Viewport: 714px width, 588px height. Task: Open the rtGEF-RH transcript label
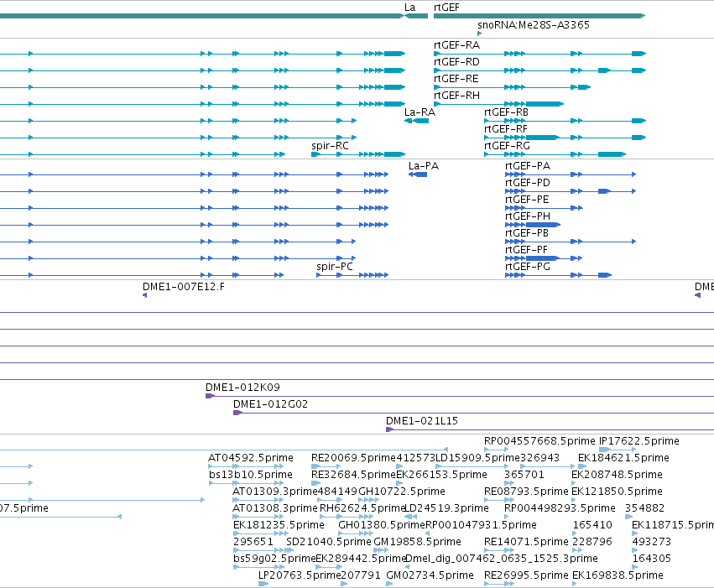(x=456, y=96)
